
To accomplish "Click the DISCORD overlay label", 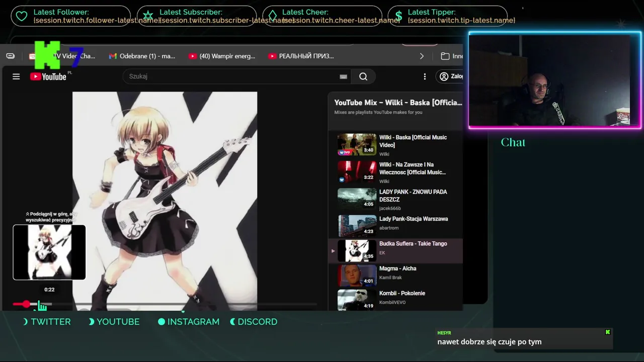I will (258, 322).
